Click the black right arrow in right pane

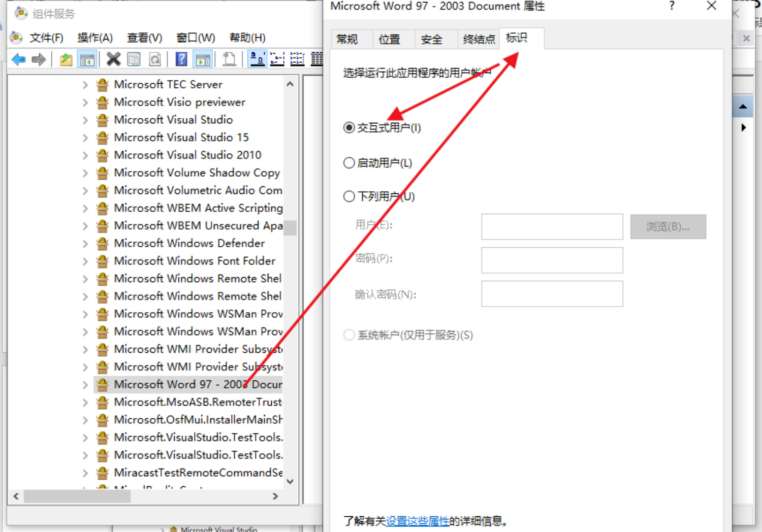click(x=743, y=127)
